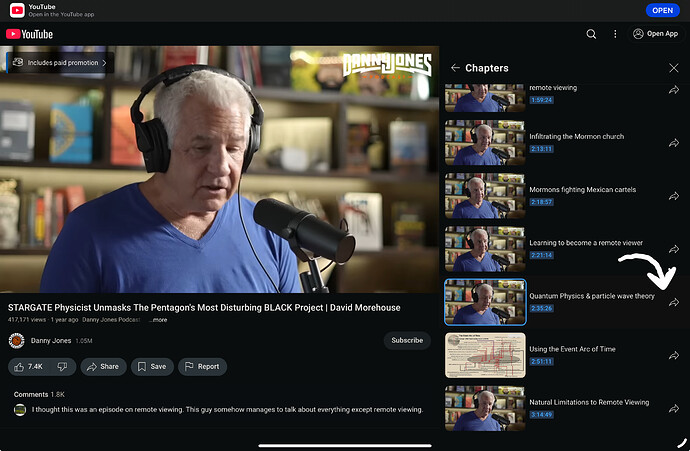Open thumbnail for Natural Limitations to Remote Viewing
The image size is (690, 451).
pos(485,408)
